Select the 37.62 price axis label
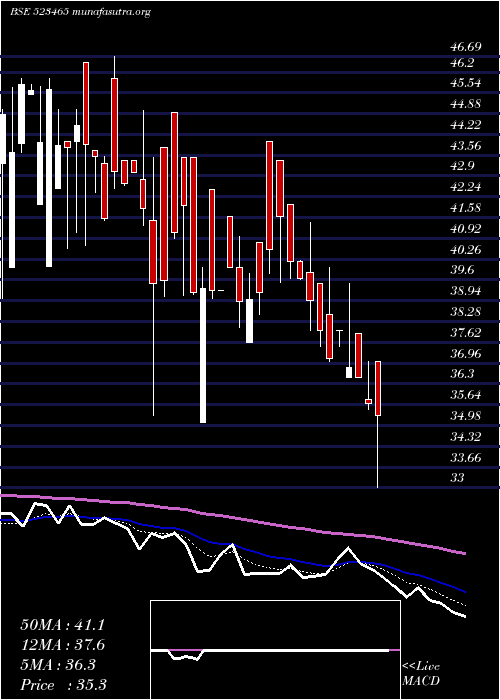 pyautogui.click(x=464, y=333)
